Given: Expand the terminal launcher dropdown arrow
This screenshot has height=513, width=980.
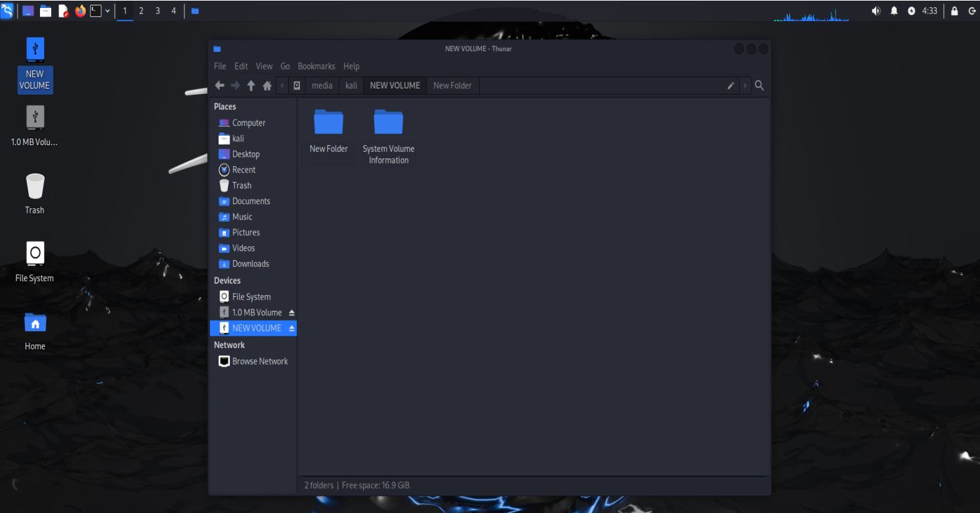Looking at the screenshot, I should pyautogui.click(x=108, y=11).
